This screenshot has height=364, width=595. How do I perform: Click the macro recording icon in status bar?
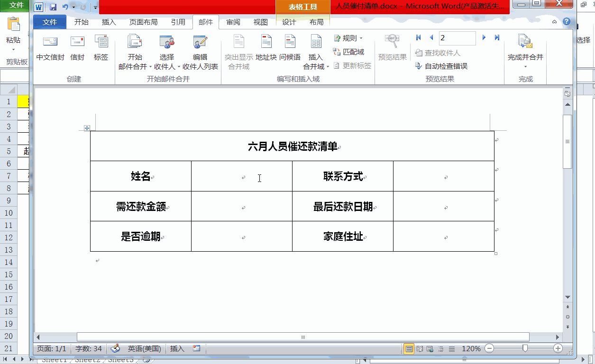point(197,349)
